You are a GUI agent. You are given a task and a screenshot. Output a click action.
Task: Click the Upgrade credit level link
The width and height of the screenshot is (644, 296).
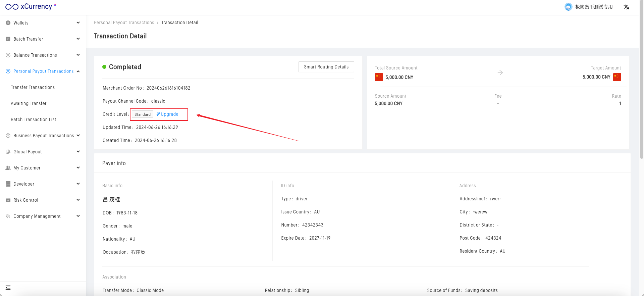click(167, 114)
